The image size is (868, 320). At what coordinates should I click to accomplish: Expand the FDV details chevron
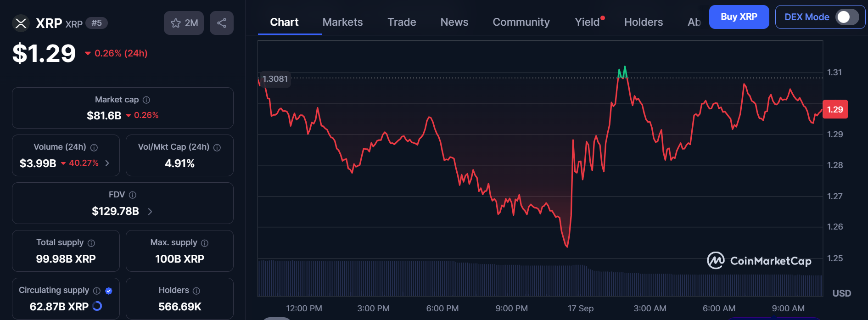(150, 211)
